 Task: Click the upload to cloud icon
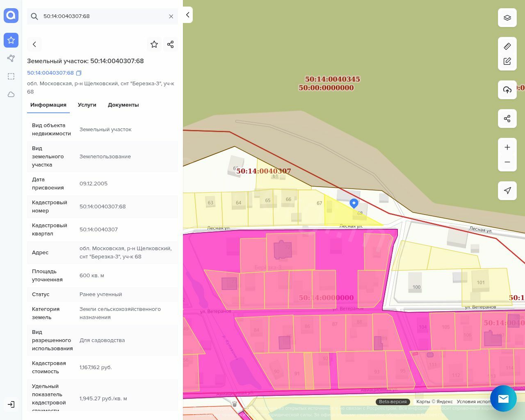(507, 90)
